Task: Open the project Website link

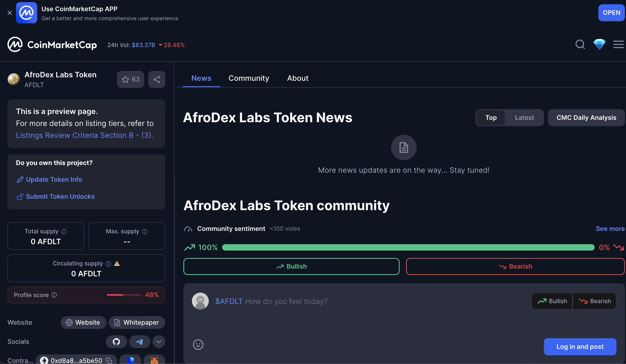Action: [83, 323]
